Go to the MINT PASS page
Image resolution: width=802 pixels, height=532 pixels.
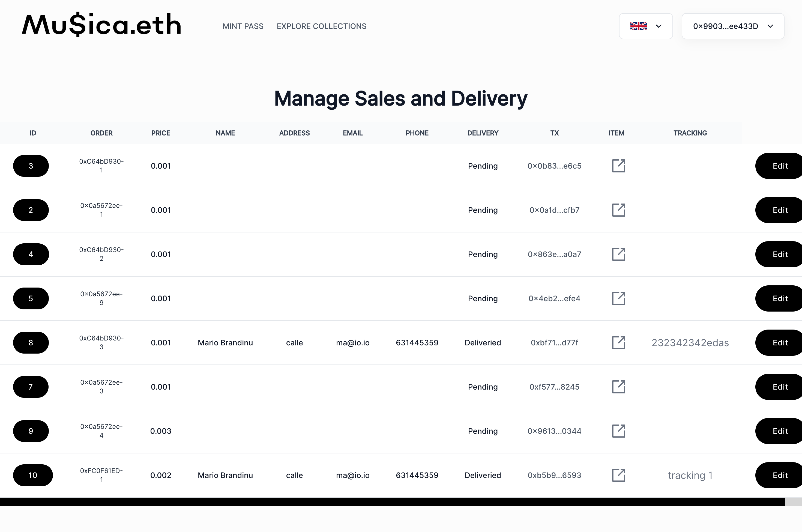243,26
